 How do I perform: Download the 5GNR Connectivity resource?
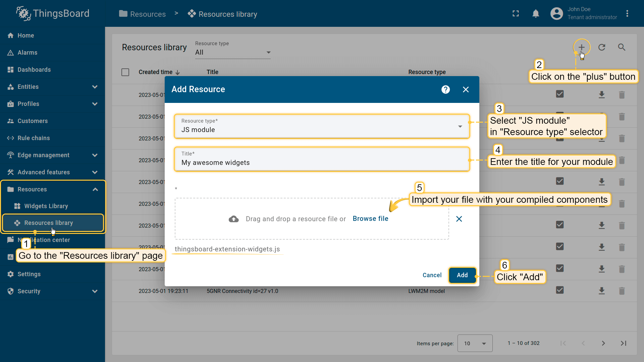602,291
